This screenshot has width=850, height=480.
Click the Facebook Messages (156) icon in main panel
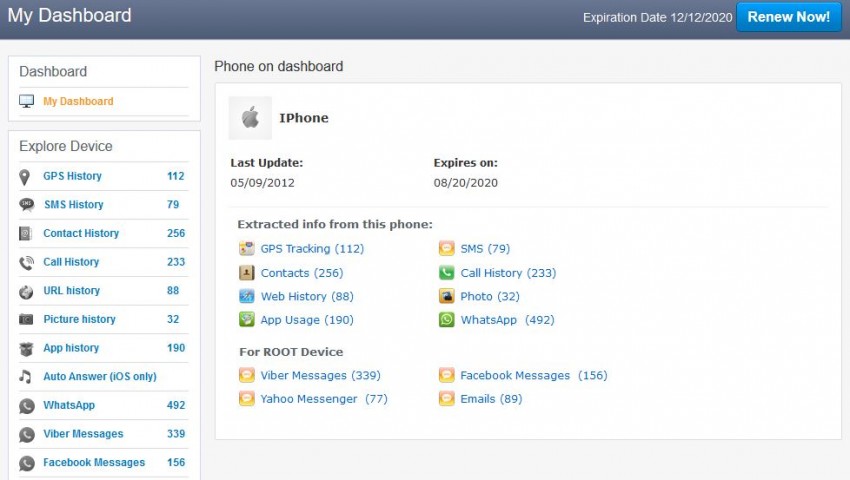point(446,375)
